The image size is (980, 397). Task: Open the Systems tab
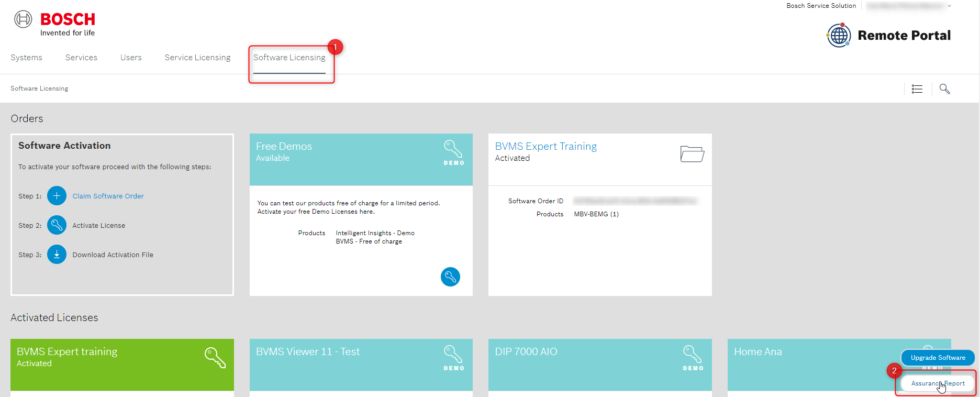click(26, 58)
